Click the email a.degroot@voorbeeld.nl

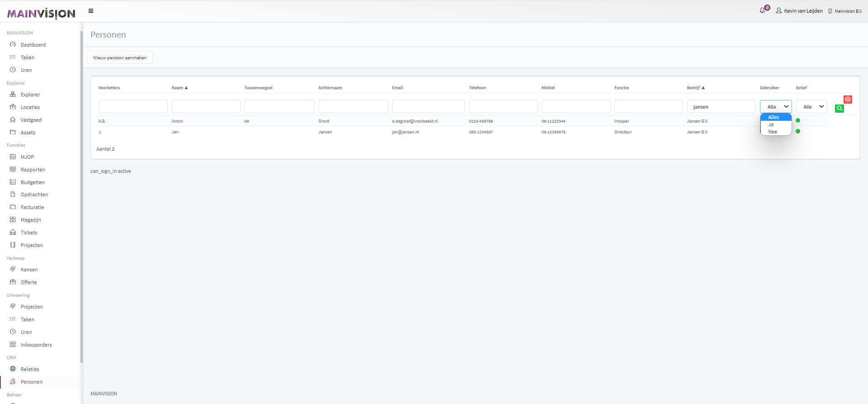[415, 121]
